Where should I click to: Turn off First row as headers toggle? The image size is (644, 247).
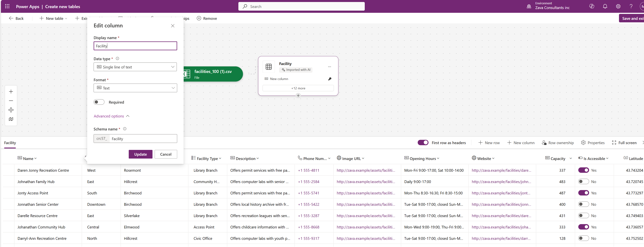[423, 143]
